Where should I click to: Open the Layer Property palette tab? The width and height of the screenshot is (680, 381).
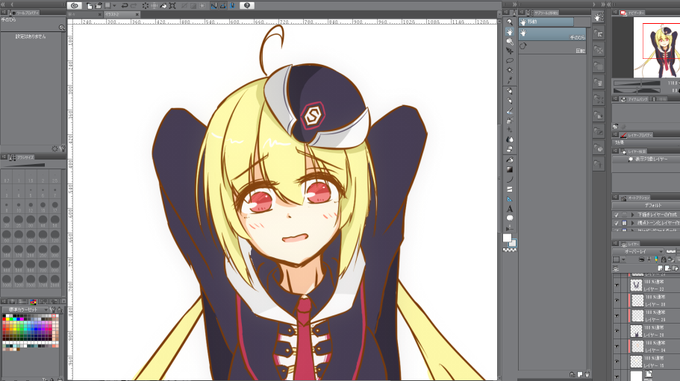pyautogui.click(x=636, y=135)
